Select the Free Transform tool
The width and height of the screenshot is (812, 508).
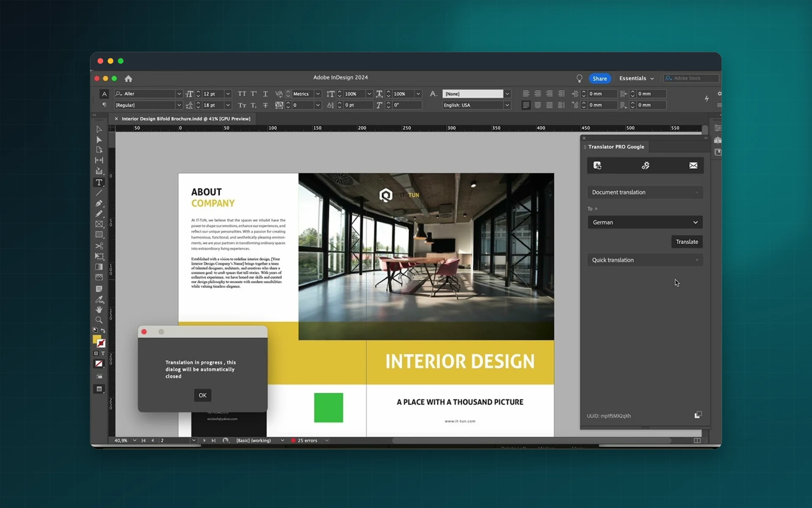point(99,257)
